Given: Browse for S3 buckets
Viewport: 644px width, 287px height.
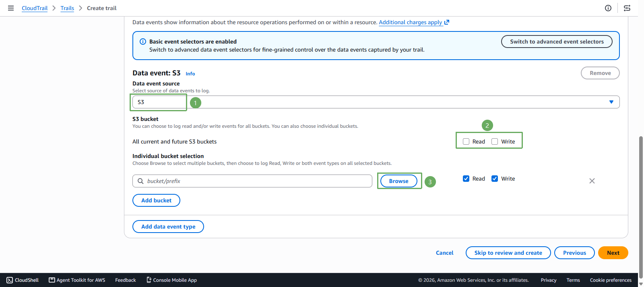Looking at the screenshot, I should (x=399, y=181).
